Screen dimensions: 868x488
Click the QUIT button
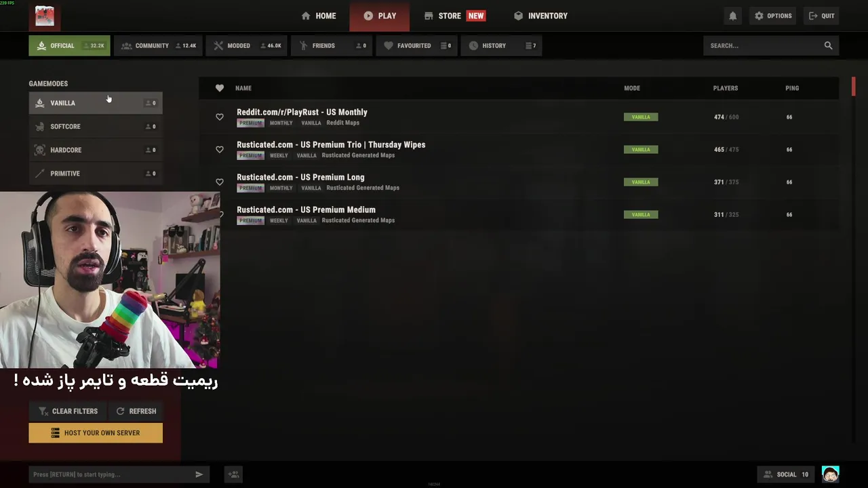click(x=821, y=16)
